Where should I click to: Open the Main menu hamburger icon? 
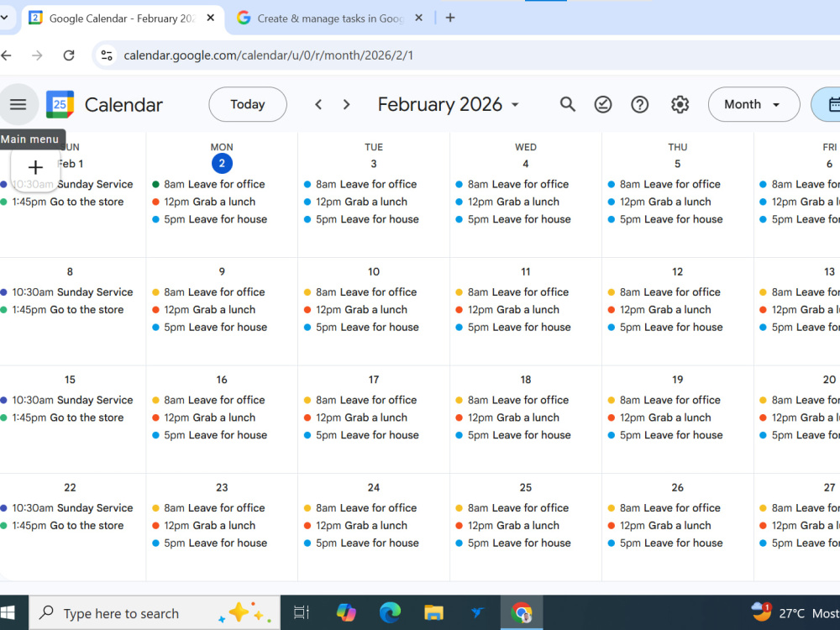pos(18,104)
